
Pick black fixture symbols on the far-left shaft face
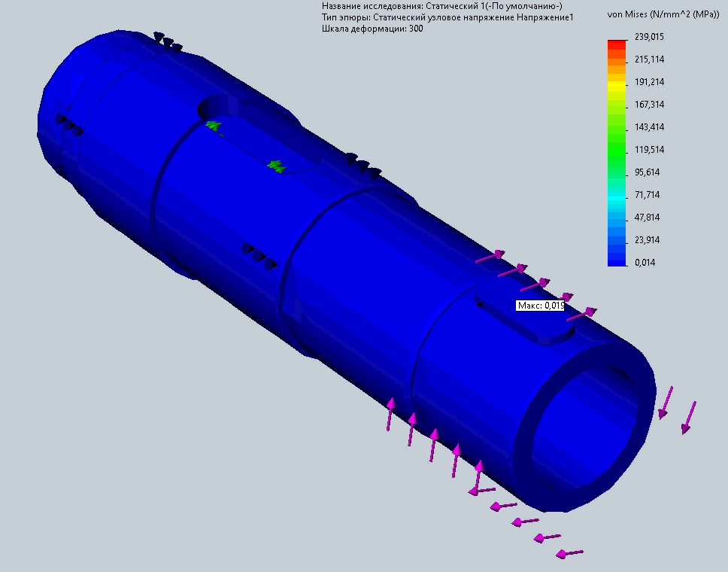point(68,125)
